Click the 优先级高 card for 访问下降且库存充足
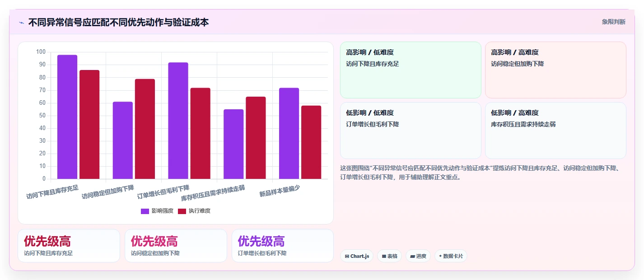Screen dimensions: 644x280 point(69,246)
